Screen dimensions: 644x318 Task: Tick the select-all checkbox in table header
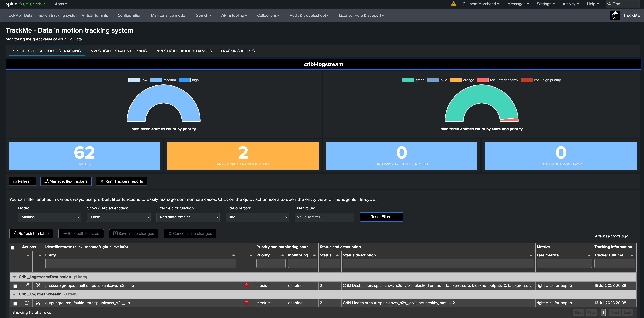(x=13, y=247)
